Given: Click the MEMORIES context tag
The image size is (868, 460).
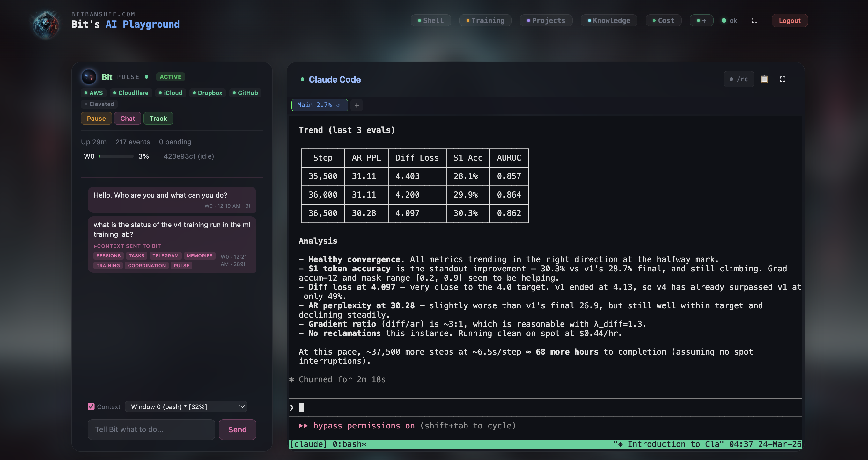Looking at the screenshot, I should (x=200, y=256).
